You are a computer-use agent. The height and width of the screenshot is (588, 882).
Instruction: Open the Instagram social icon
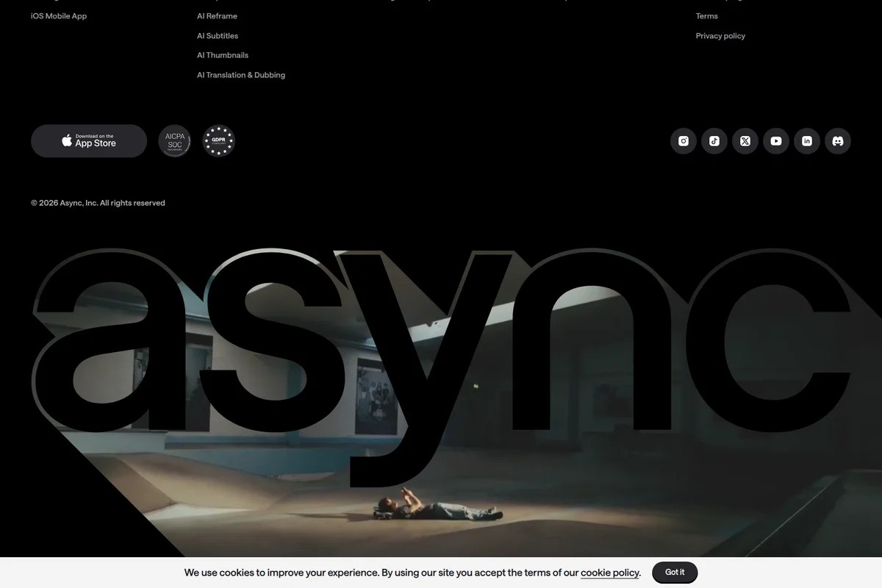[x=684, y=141]
